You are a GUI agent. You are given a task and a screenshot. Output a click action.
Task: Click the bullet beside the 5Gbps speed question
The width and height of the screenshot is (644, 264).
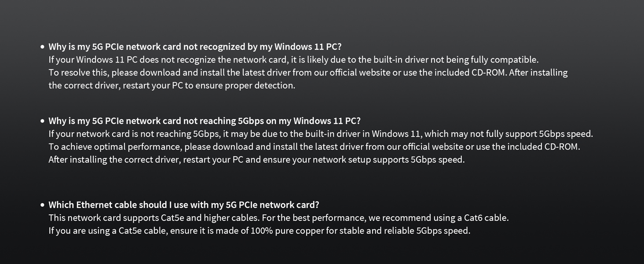tap(42, 121)
